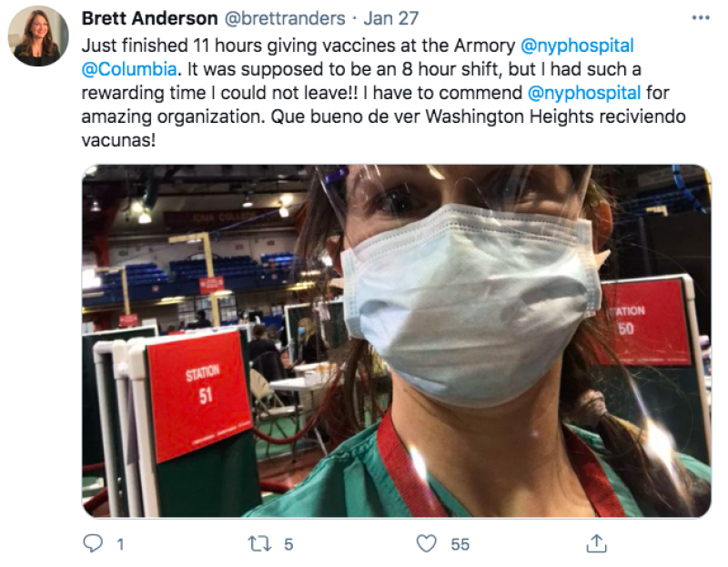Open the @nyphospital mention before 'for'
This screenshot has height=567, width=728.
point(584,93)
